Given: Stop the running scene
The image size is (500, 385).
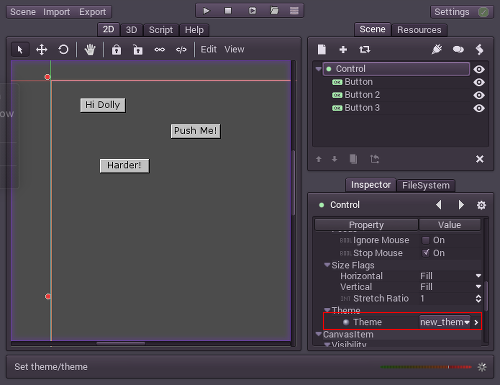Looking at the screenshot, I should point(228,11).
